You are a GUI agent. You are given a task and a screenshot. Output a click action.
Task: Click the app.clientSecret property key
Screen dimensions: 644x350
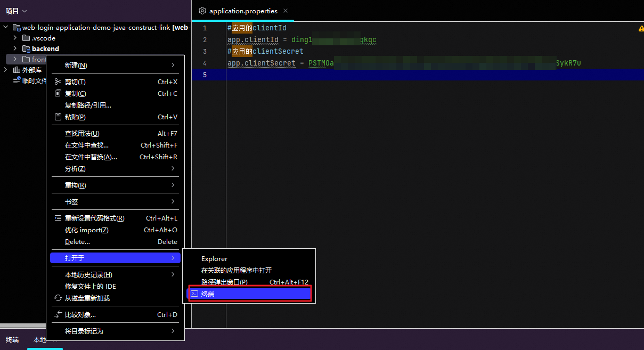(262, 63)
